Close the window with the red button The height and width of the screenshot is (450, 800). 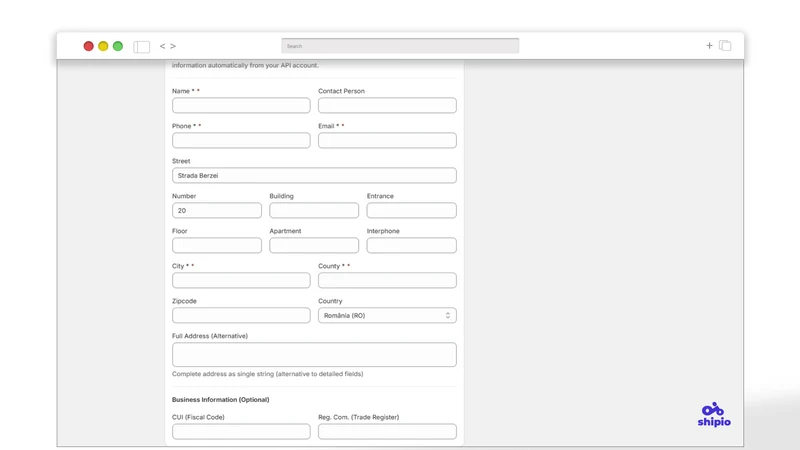[88, 46]
